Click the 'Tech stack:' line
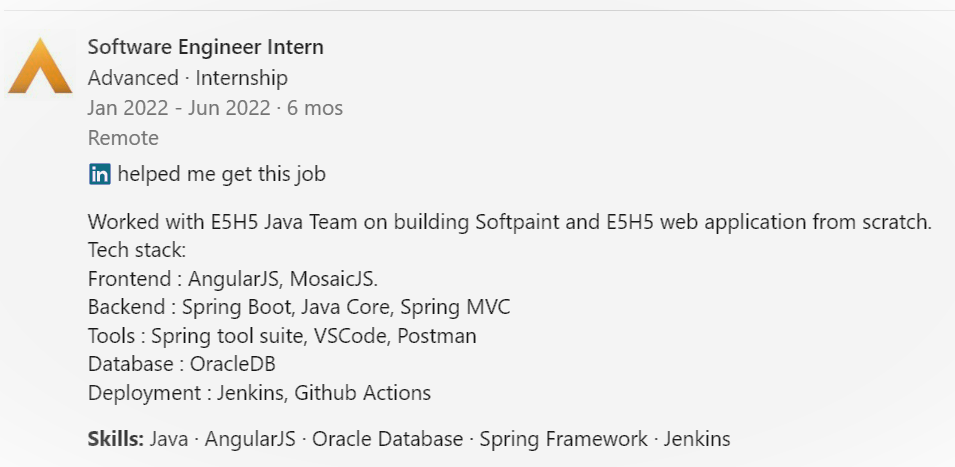Screen dimensions: 955x467 coord(136,250)
